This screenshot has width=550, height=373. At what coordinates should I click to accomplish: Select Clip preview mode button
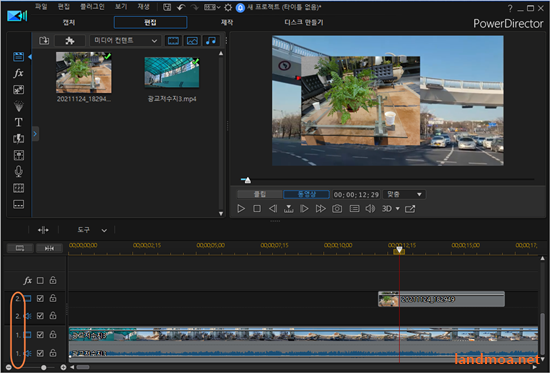[x=260, y=194]
